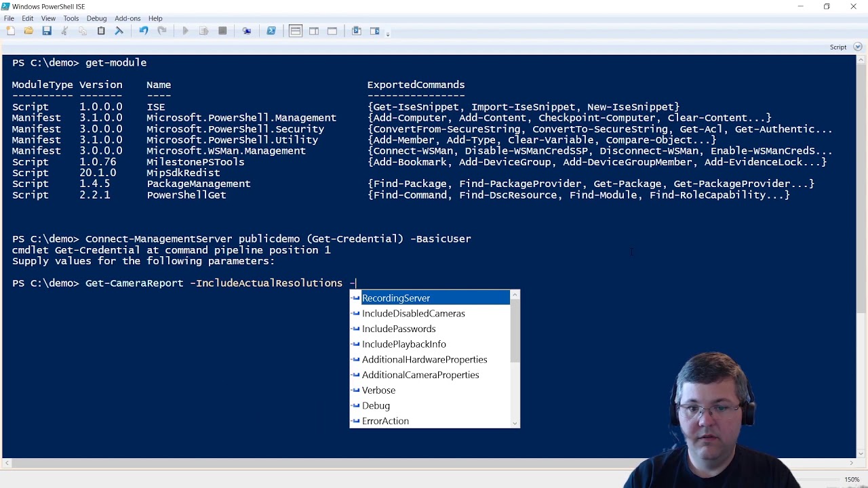The height and width of the screenshot is (488, 868).
Task: Undo the last action
Action: 144,31
